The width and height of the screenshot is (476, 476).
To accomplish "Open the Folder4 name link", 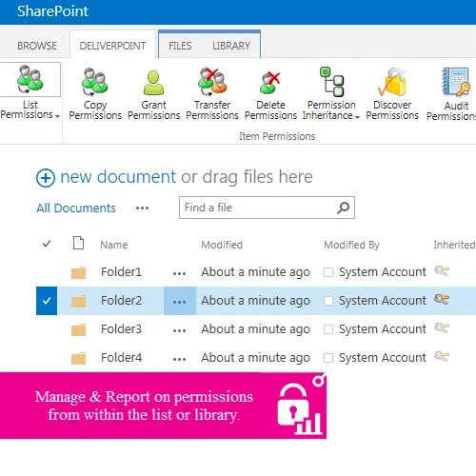I will point(121,358).
